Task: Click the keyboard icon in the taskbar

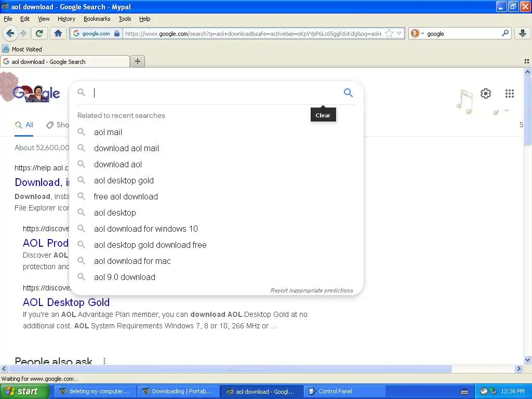Action: 464,392
